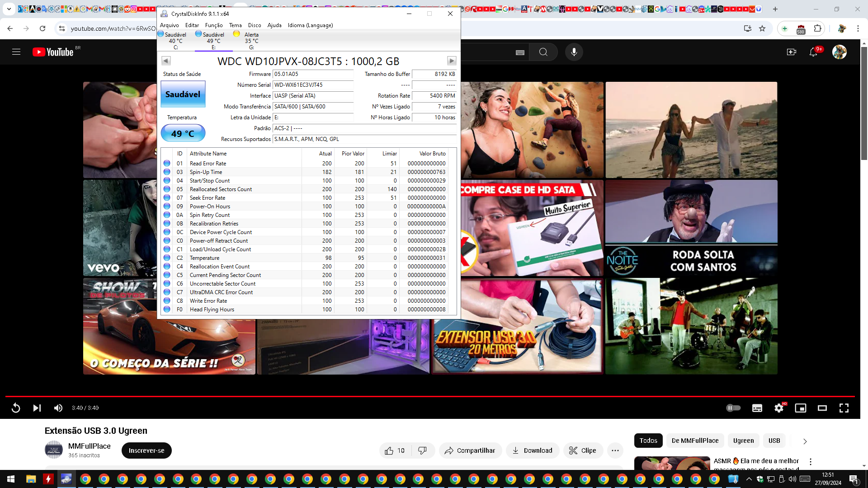Open the Função menu in CrystalDiskInfo
The image size is (868, 488).
(x=213, y=25)
